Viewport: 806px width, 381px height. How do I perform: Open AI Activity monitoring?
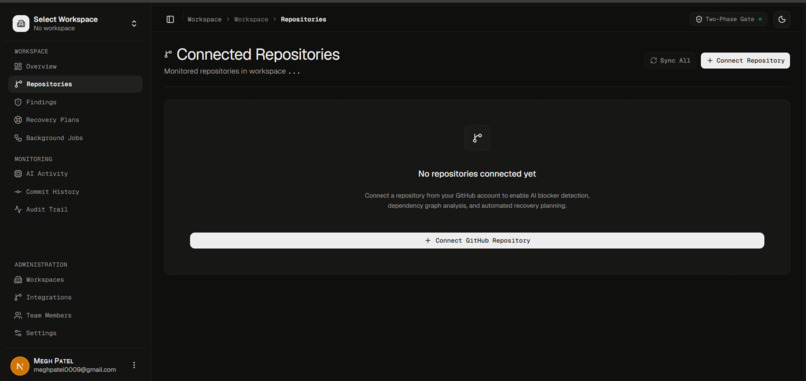[x=76, y=174]
